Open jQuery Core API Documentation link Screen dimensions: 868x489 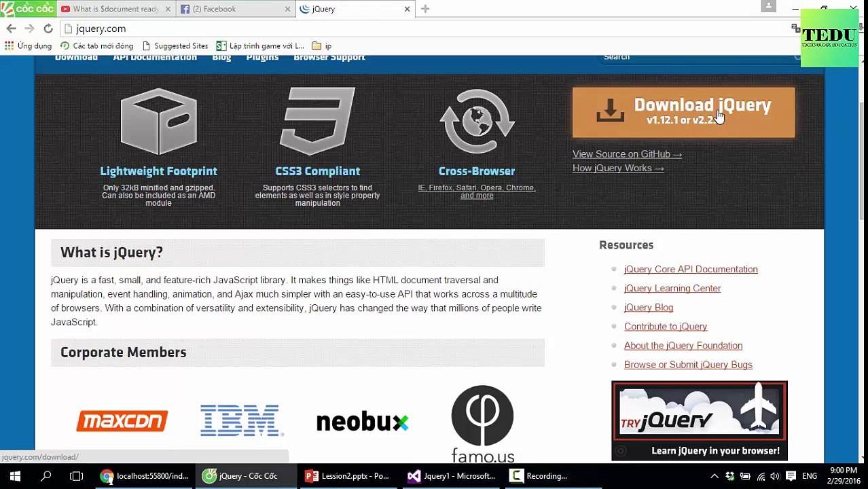click(691, 270)
